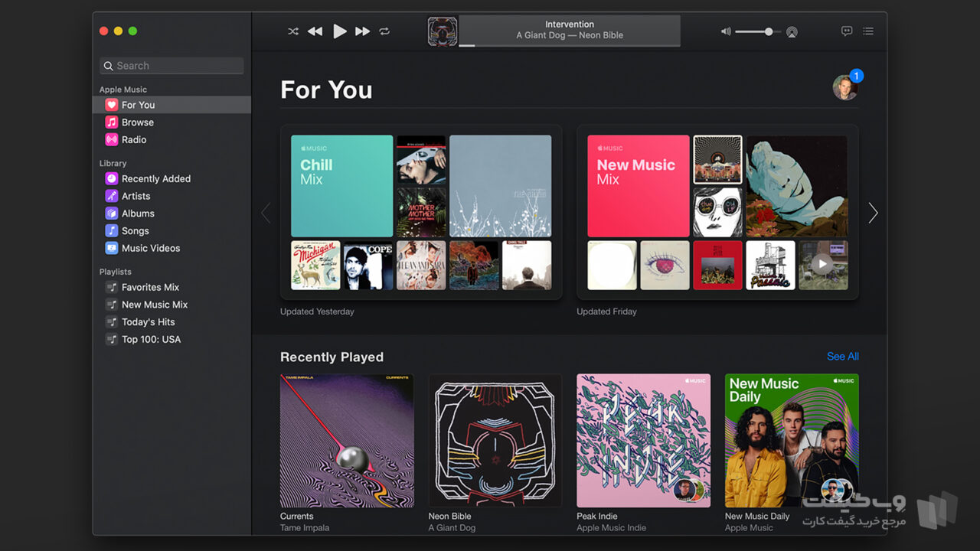Click the Music Videos screen icon
This screenshot has height=551, width=980.
111,248
